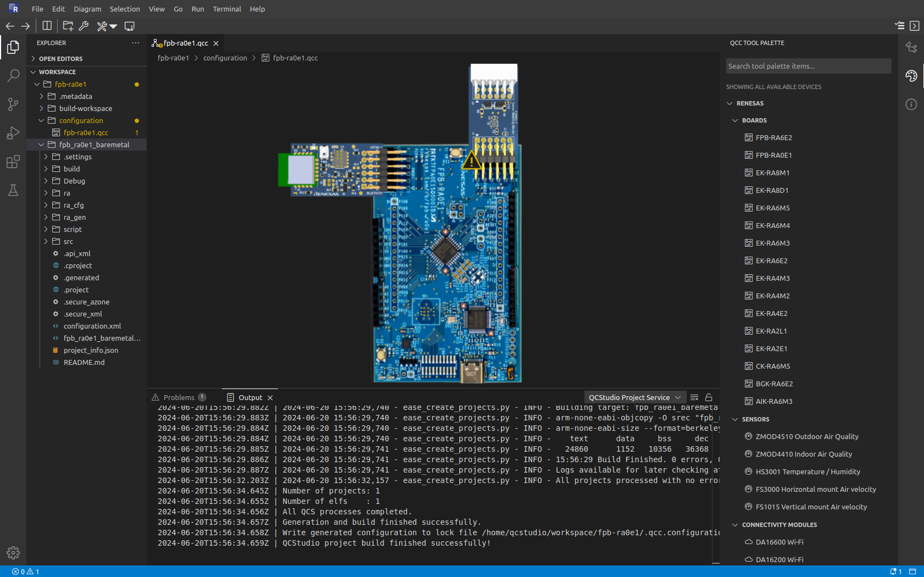Viewport: 924px width, 577px height.
Task: Open README.md in the explorer
Action: [x=84, y=363]
